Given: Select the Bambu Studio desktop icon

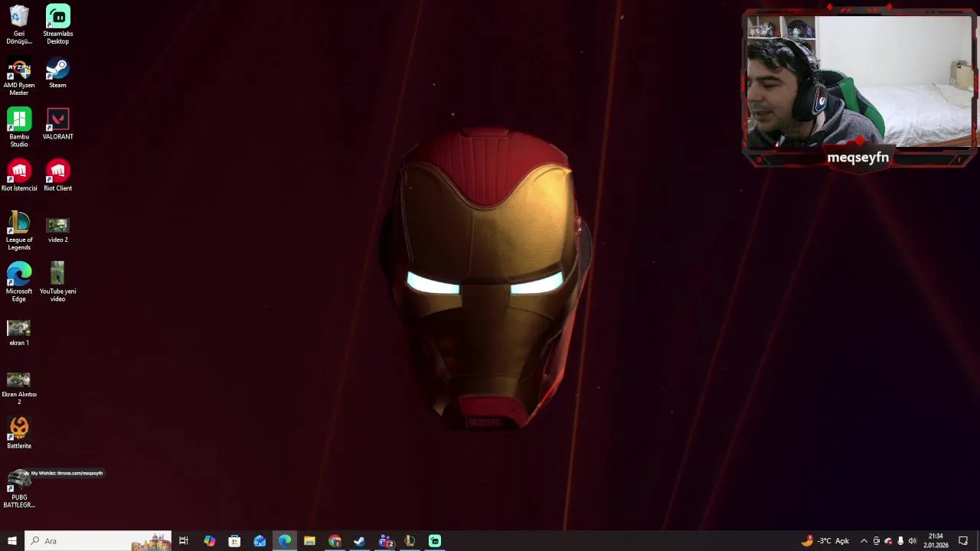Looking at the screenshot, I should pyautogui.click(x=19, y=128).
